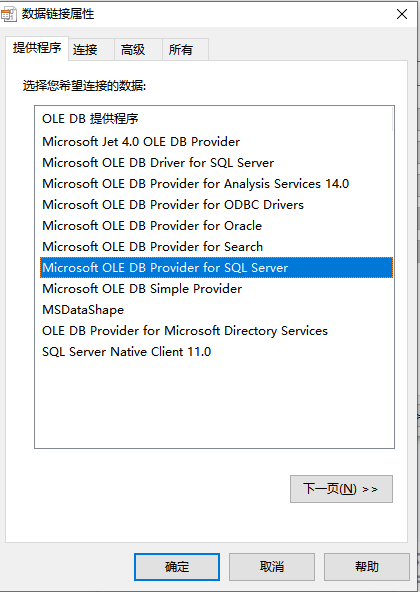The width and height of the screenshot is (420, 592).
Task: Select SQL Server Native Client 11.0
Action: pos(216,352)
